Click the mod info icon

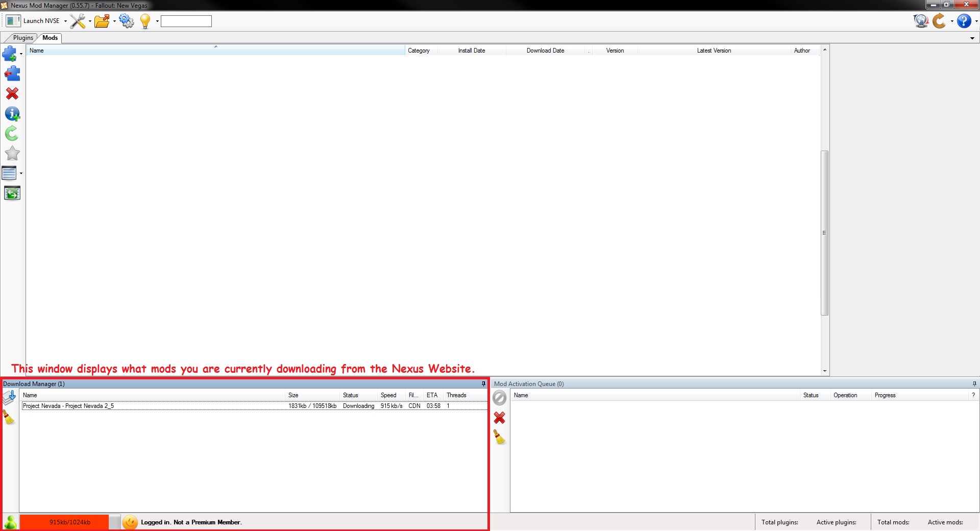[x=12, y=113]
